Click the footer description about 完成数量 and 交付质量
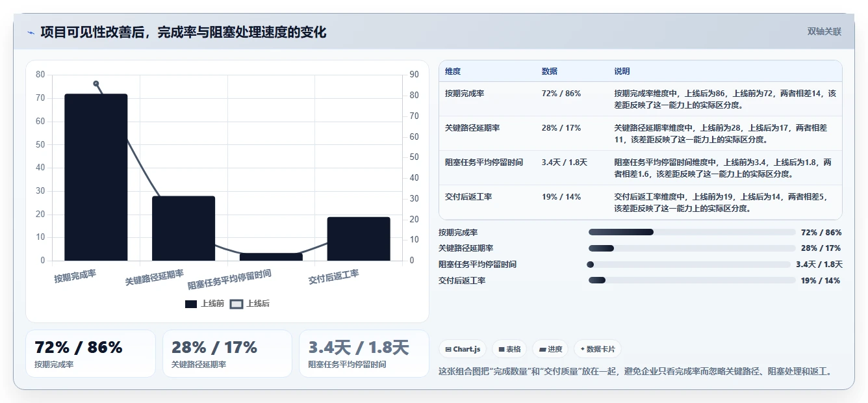 point(635,371)
